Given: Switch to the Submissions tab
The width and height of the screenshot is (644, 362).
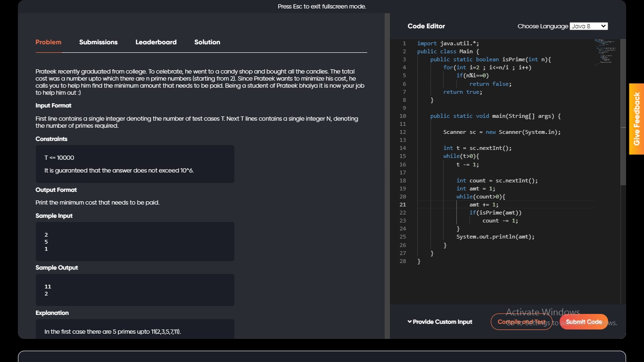Looking at the screenshot, I should pos(98,42).
